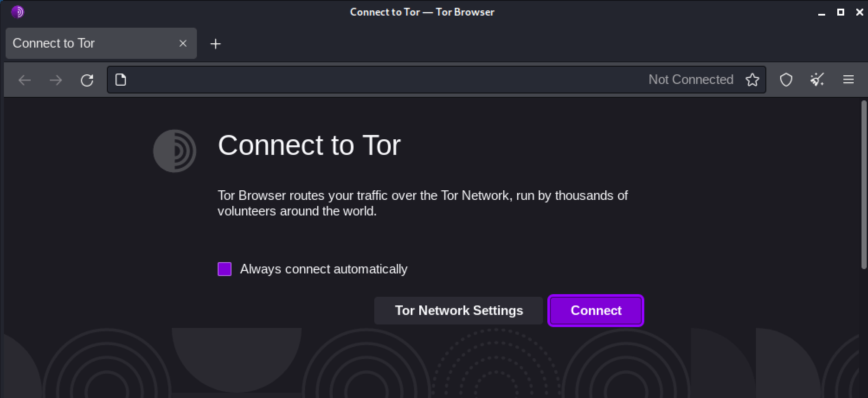This screenshot has height=398, width=868.
Task: Bookmark this page with the star icon
Action: 752,80
